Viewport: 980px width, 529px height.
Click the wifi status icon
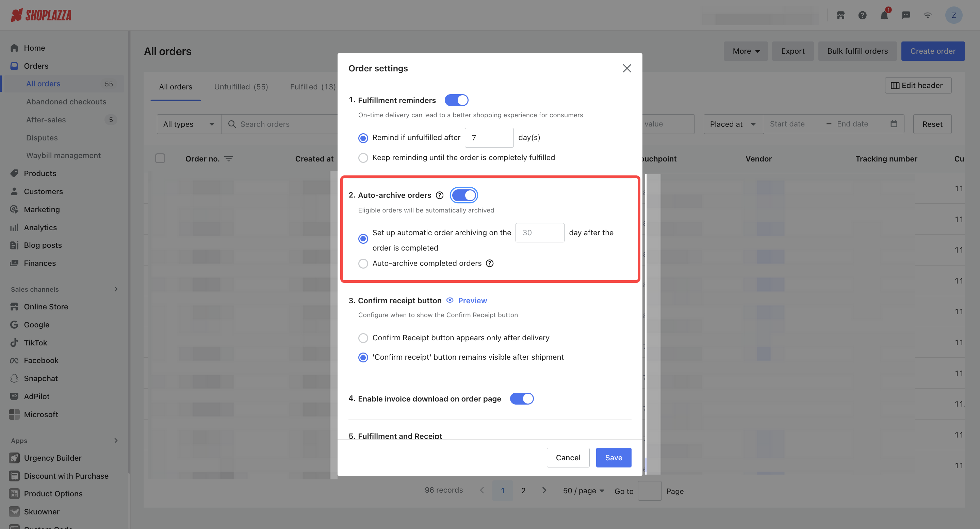tap(928, 15)
